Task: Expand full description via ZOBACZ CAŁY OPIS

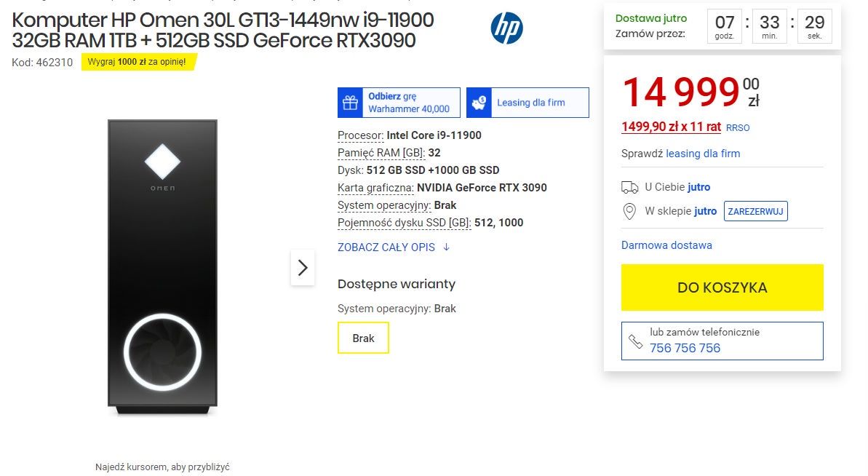Action: 386,247
